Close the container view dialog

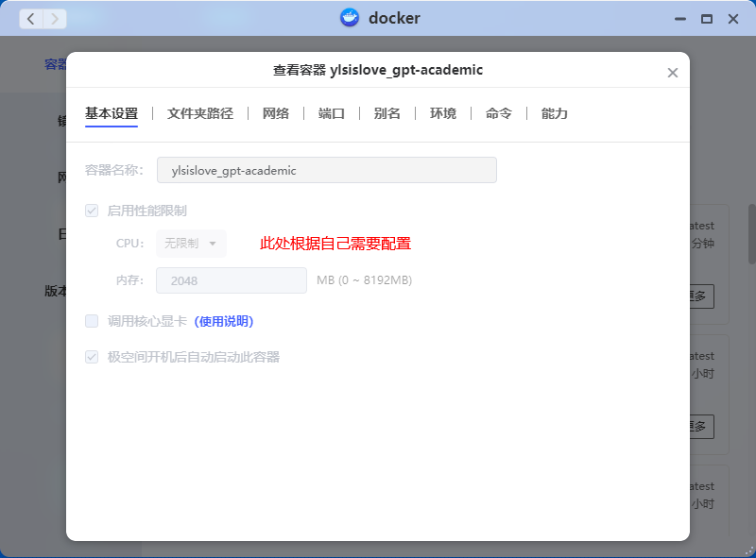pyautogui.click(x=673, y=73)
